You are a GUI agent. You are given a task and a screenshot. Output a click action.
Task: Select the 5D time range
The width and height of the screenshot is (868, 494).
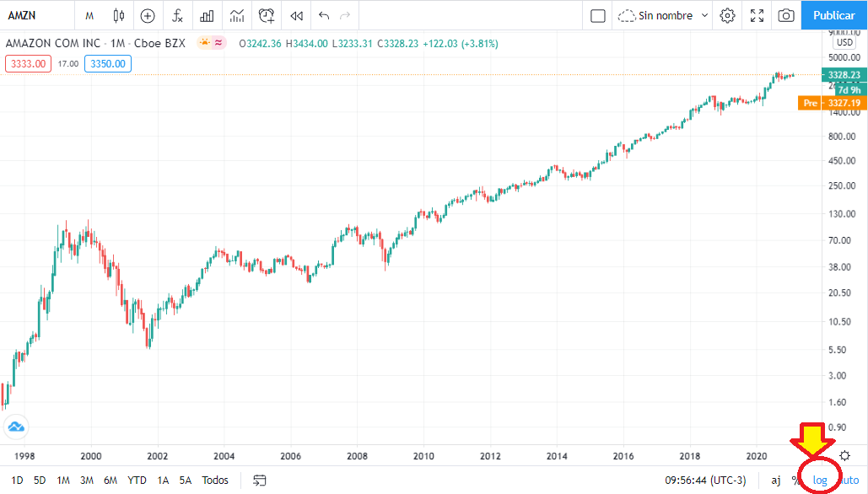(40, 481)
